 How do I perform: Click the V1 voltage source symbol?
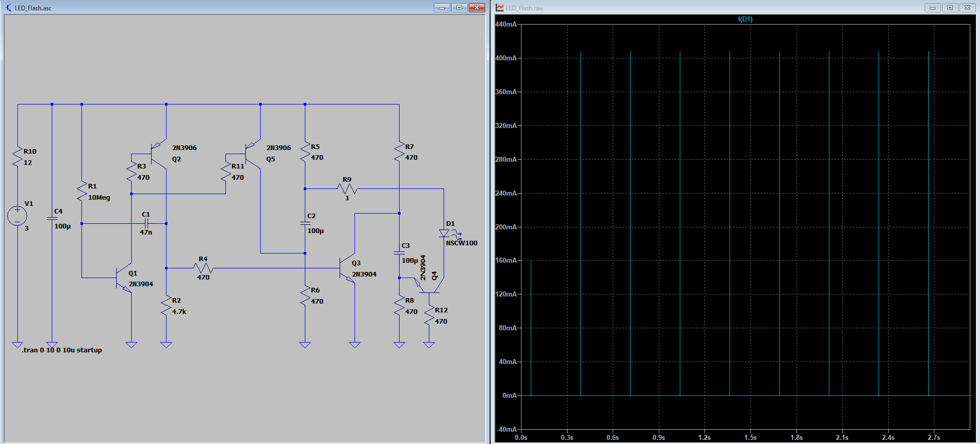point(17,216)
